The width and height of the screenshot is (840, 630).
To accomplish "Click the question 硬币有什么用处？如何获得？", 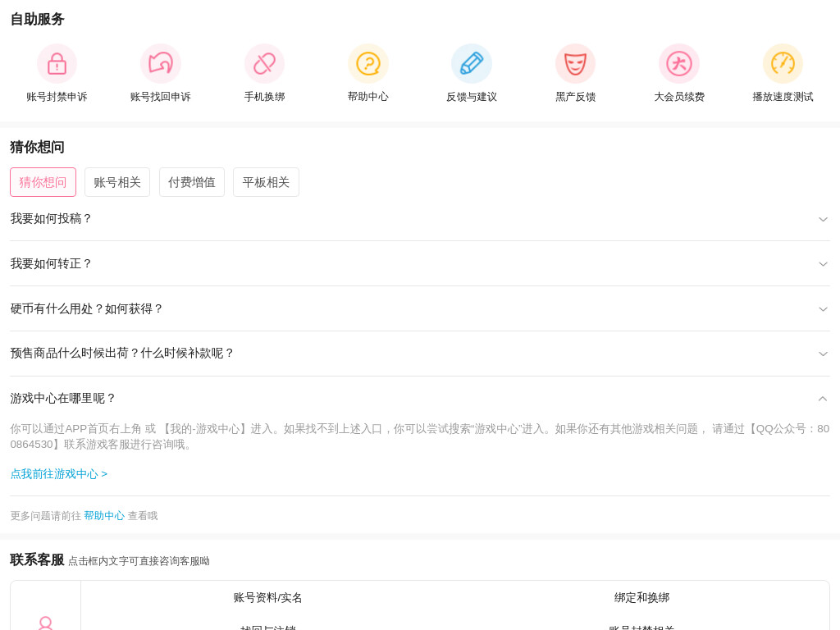I will point(87,308).
